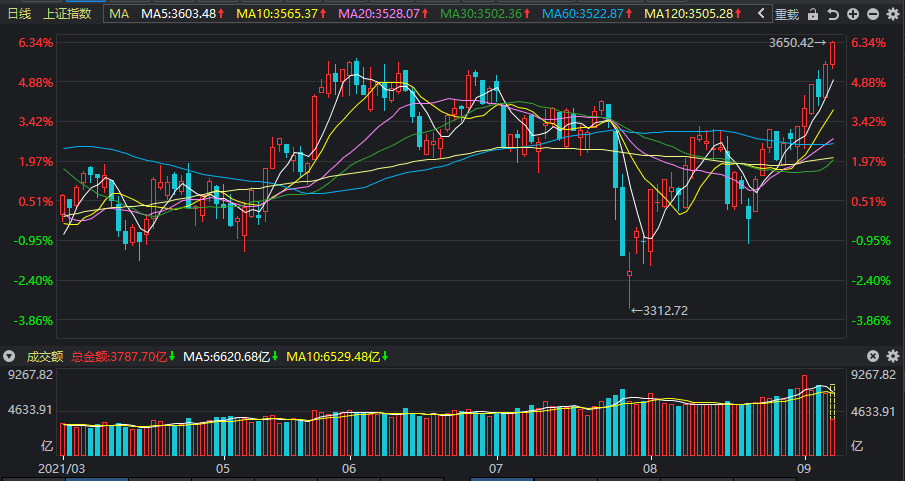The image size is (905, 481).
Task: Select the 日线 period label
Action: point(20,14)
